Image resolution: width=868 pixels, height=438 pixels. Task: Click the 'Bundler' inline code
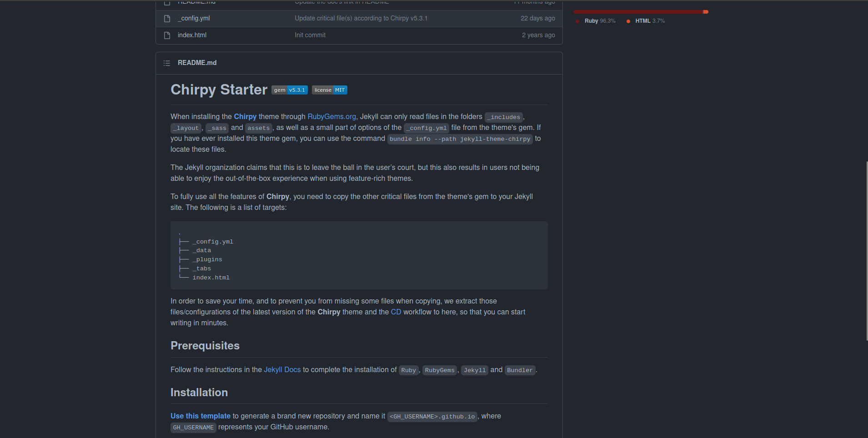(520, 370)
